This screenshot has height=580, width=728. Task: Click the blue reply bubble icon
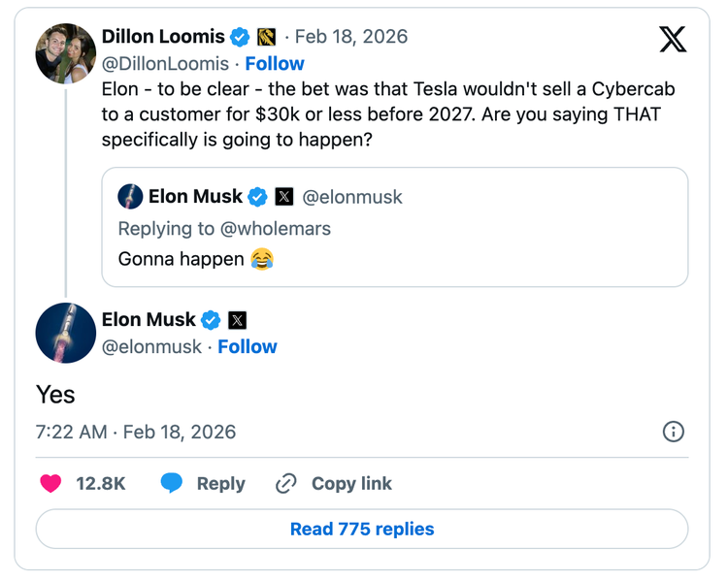[172, 483]
